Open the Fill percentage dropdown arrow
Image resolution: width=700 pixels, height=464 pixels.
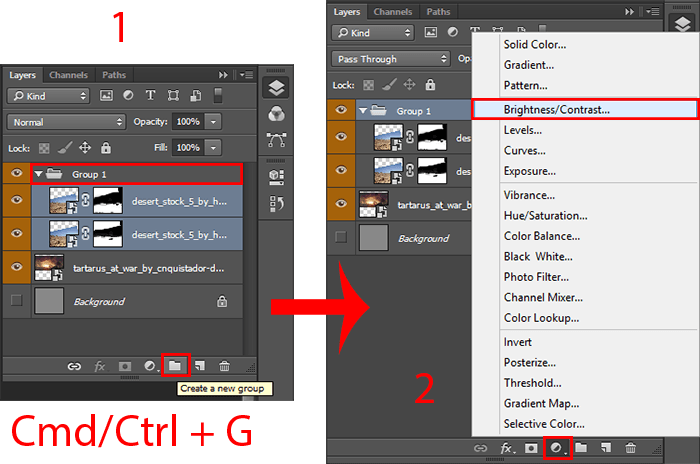(214, 147)
